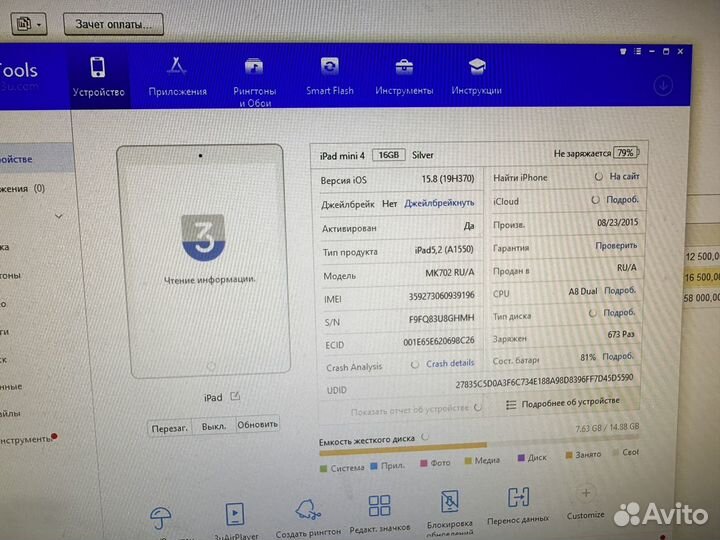Expand the sidebar chevron arrow
The height and width of the screenshot is (540, 720).
click(59, 216)
